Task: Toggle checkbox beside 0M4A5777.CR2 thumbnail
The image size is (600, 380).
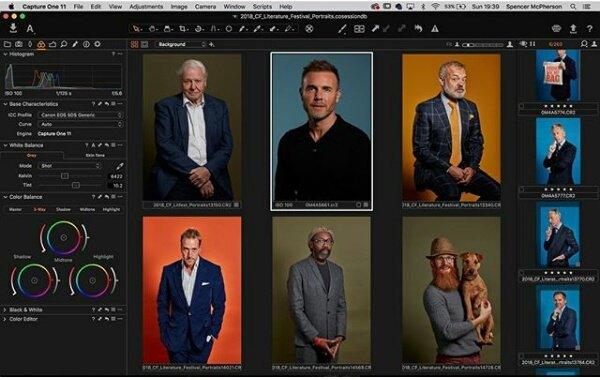Action: [x=521, y=189]
